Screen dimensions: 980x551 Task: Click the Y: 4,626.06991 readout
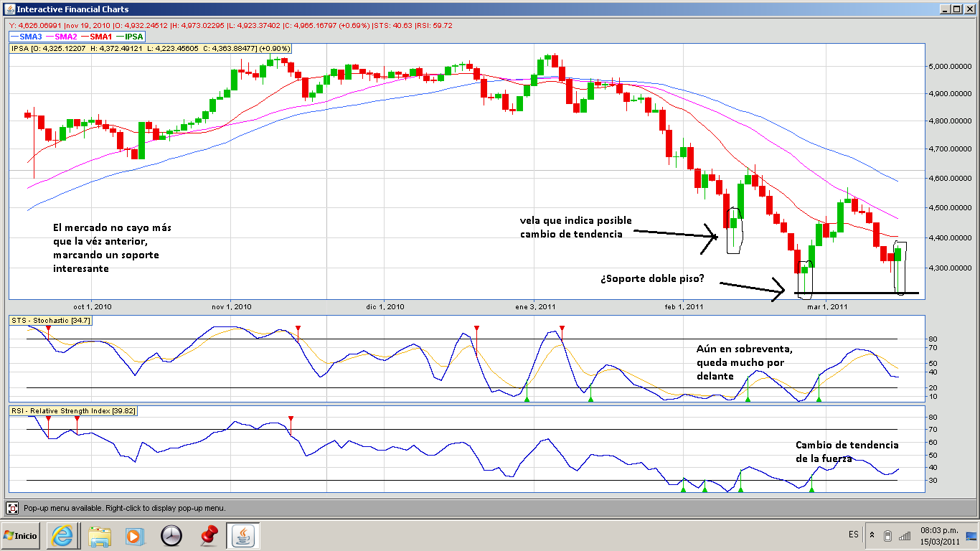click(x=34, y=26)
